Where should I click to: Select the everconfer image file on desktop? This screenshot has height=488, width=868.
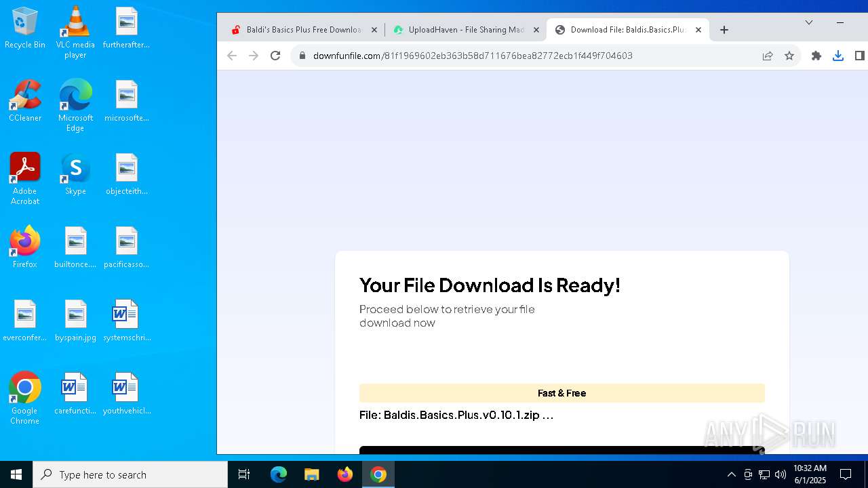tap(24, 321)
